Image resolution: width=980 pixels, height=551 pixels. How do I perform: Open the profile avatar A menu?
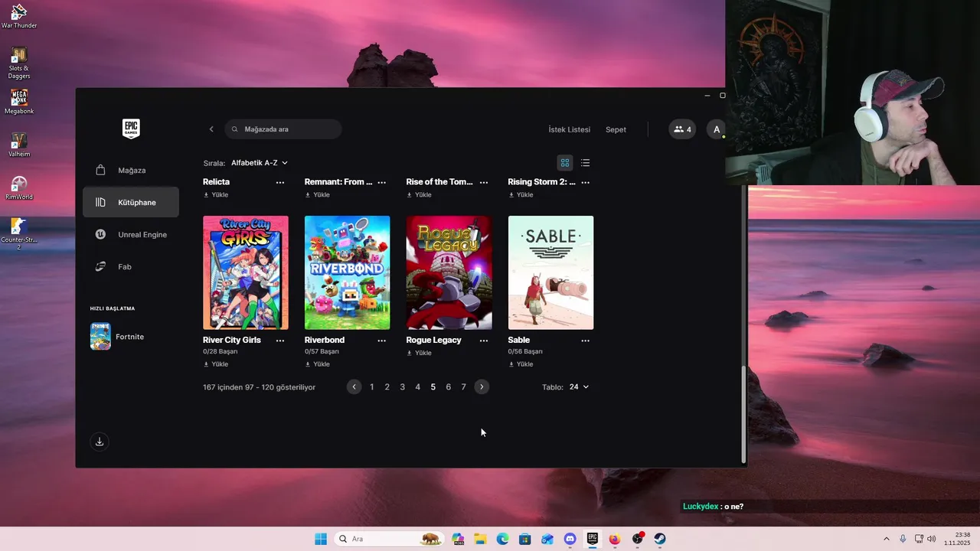716,129
